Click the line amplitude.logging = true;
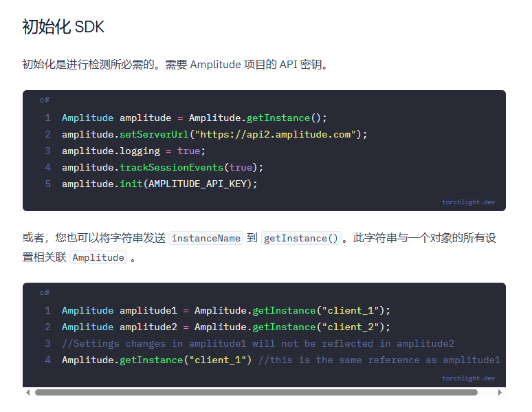532x412 pixels. 133,151
